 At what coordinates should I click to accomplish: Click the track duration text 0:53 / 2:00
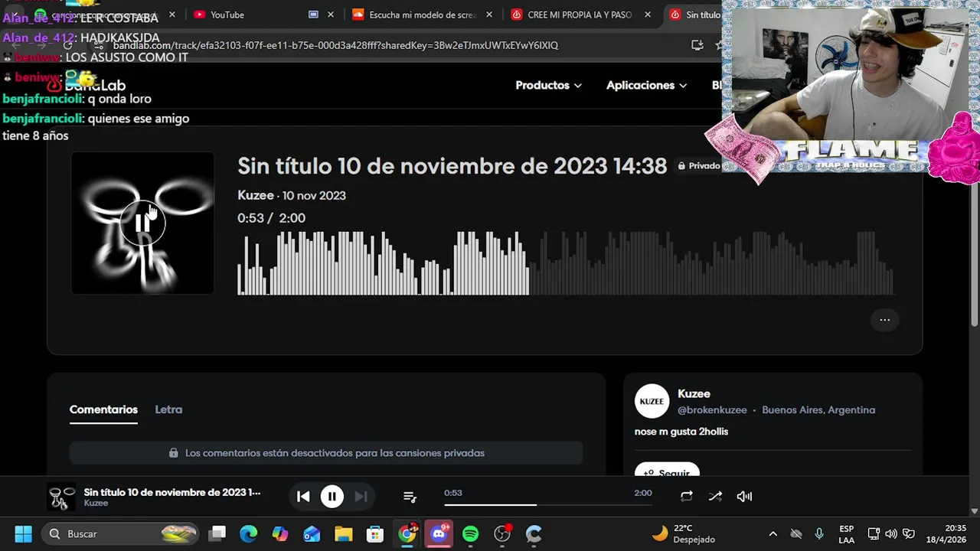[271, 218]
